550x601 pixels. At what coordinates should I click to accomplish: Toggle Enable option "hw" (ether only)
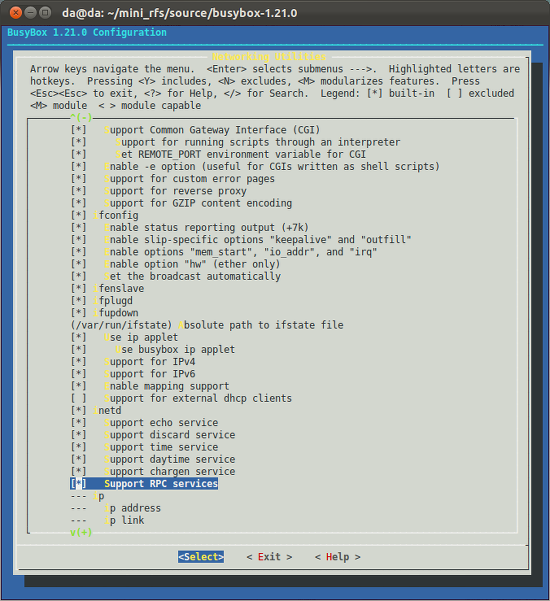[x=79, y=264]
